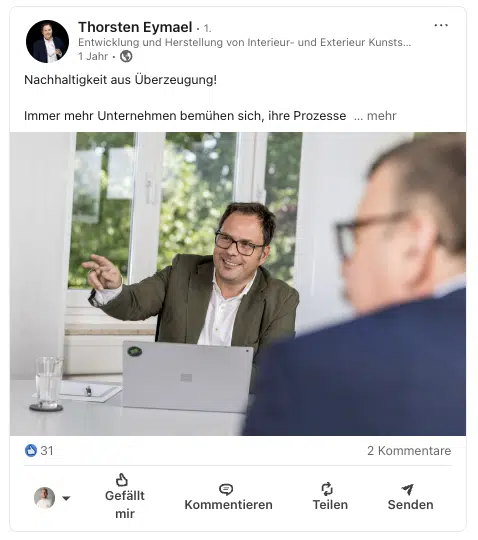
Task: Click the thumbs-up Gefällt mir icon
Action: tap(122, 480)
